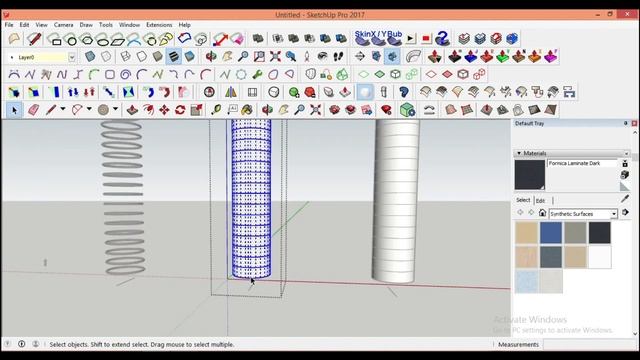Open the Materials Details arrow menu
The image size is (640, 360).
click(x=625, y=213)
